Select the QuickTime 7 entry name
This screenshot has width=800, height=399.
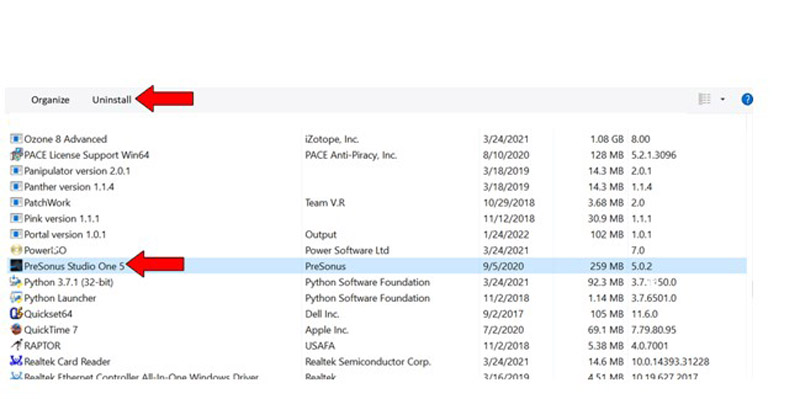(51, 330)
